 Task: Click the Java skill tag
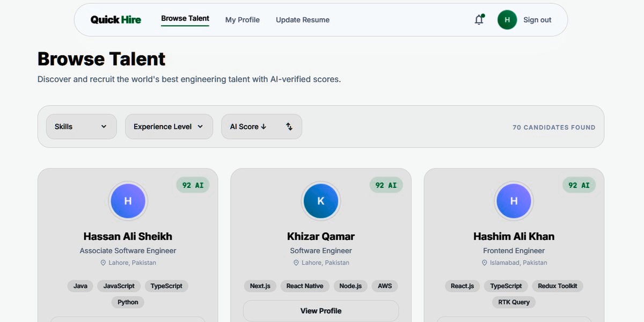tap(80, 286)
